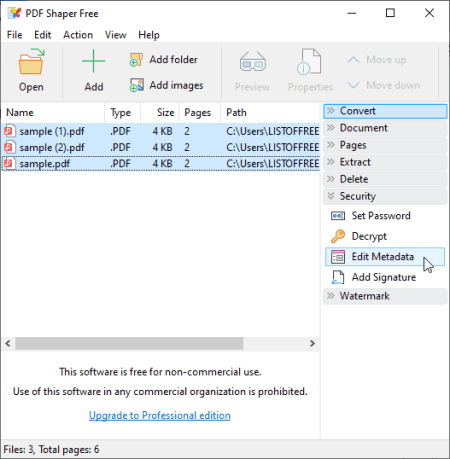This screenshot has height=459, width=450.
Task: Sort by the Name column header
Action: click(53, 113)
